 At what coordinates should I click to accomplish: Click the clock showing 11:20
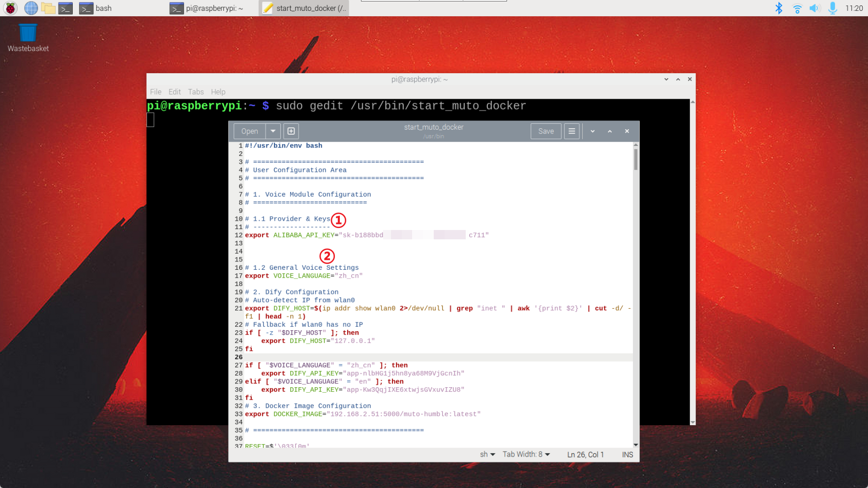tap(854, 8)
